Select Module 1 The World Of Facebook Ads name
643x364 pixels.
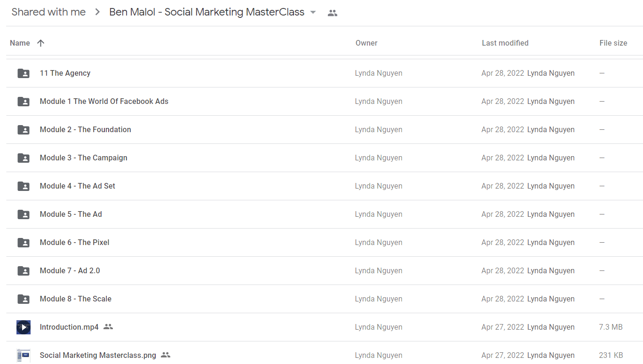[104, 101]
